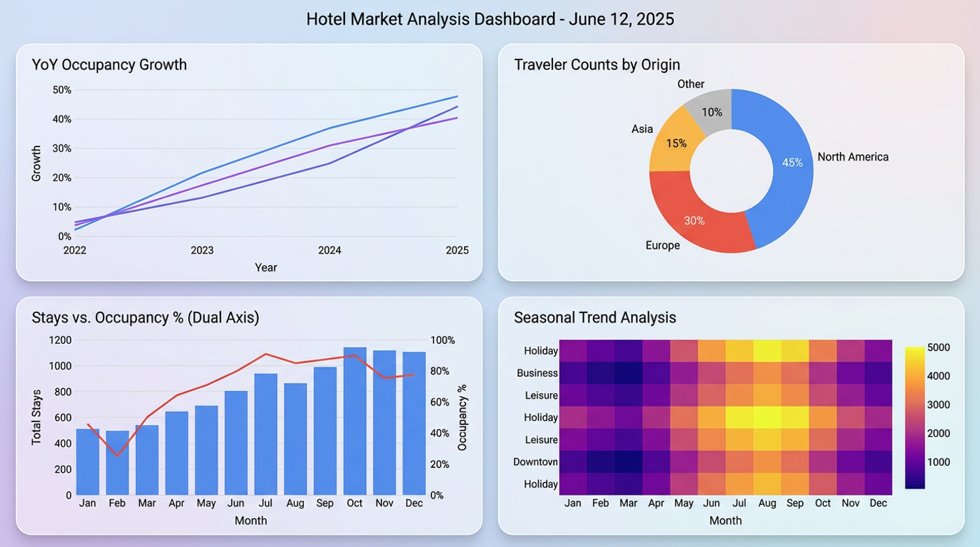The image size is (980, 547).
Task: Click the "Asia" label beside the donut
Action: point(642,129)
